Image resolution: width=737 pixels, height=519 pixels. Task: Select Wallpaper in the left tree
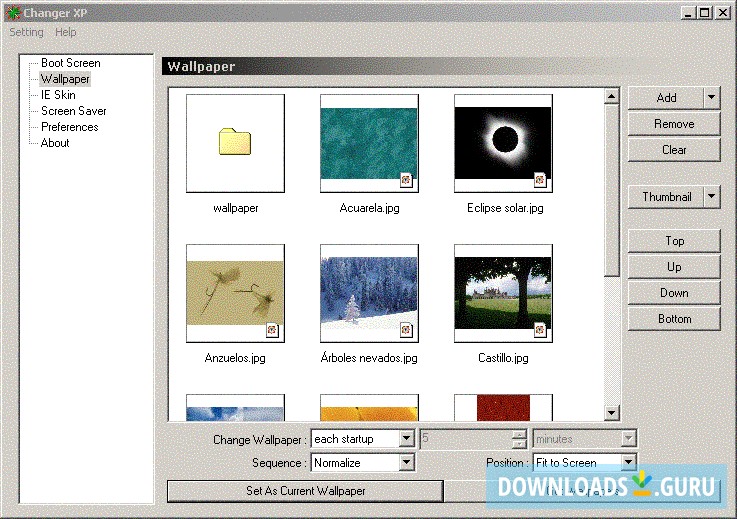[65, 79]
